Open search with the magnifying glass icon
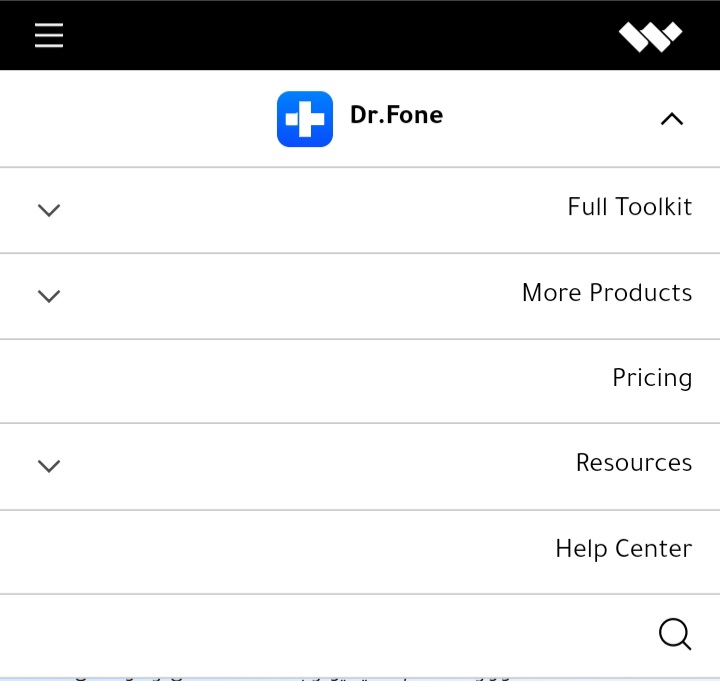Screen dimensions: 720x681 (675, 634)
